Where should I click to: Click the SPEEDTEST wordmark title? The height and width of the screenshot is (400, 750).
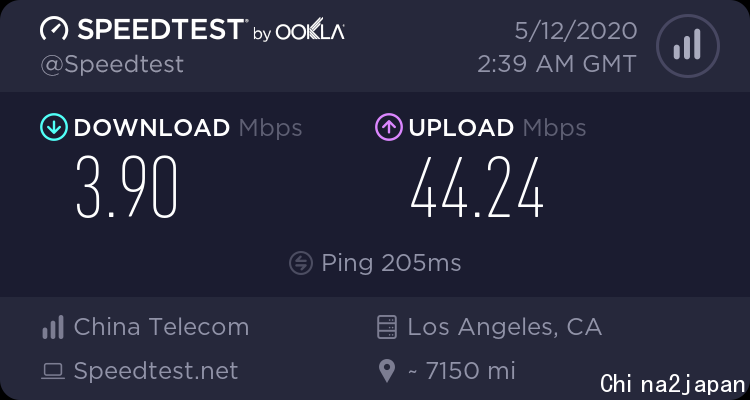click(x=161, y=30)
